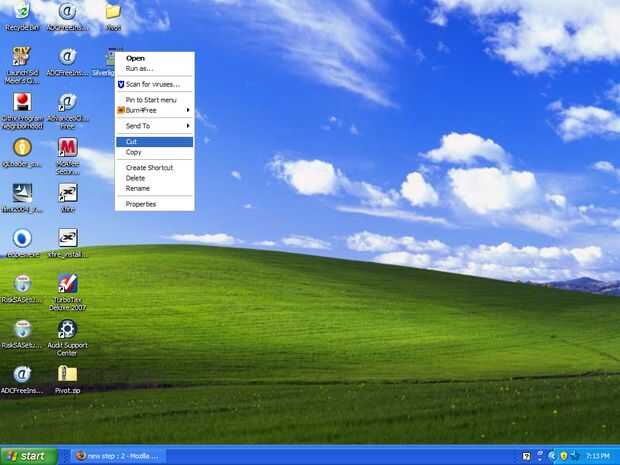620x465 pixels.
Task: Choose Rename from the context menu
Action: (x=154, y=188)
